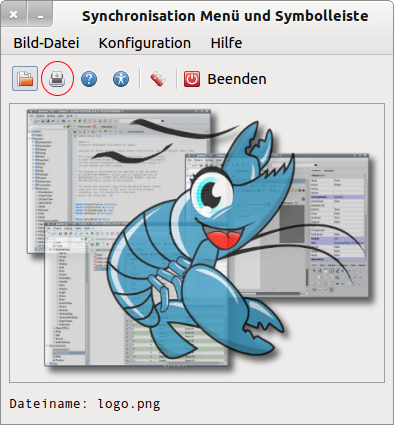Click the shrimp mascot's red mouth
The height and width of the screenshot is (425, 394).
pyautogui.click(x=224, y=237)
